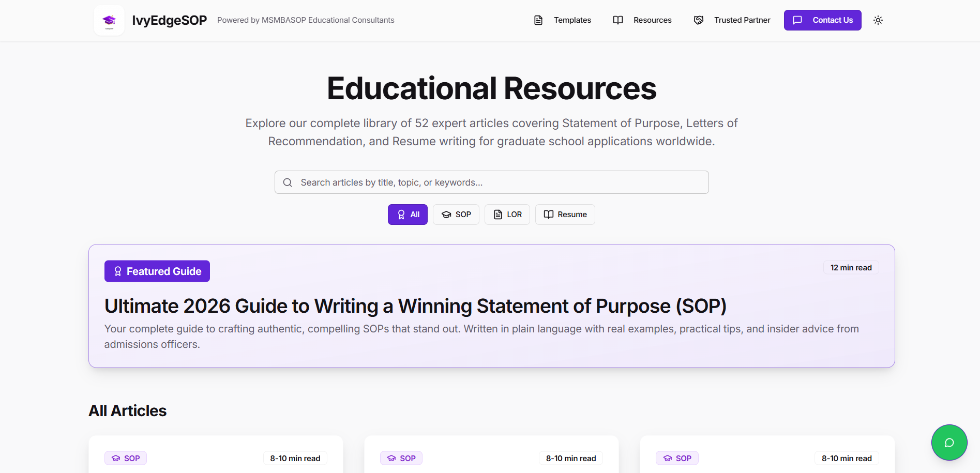980x473 pixels.
Task: Open the Ultimate 2026 Guide article title
Action: tap(415, 306)
